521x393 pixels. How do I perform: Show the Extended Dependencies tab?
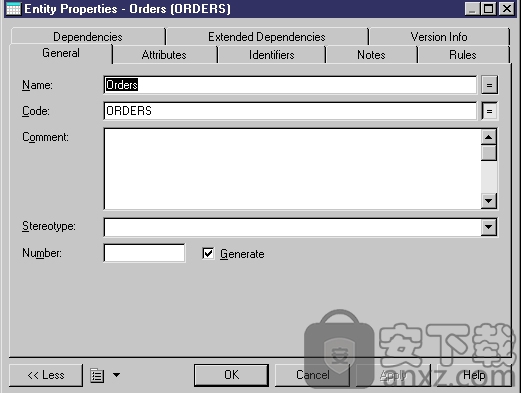pyautogui.click(x=267, y=37)
